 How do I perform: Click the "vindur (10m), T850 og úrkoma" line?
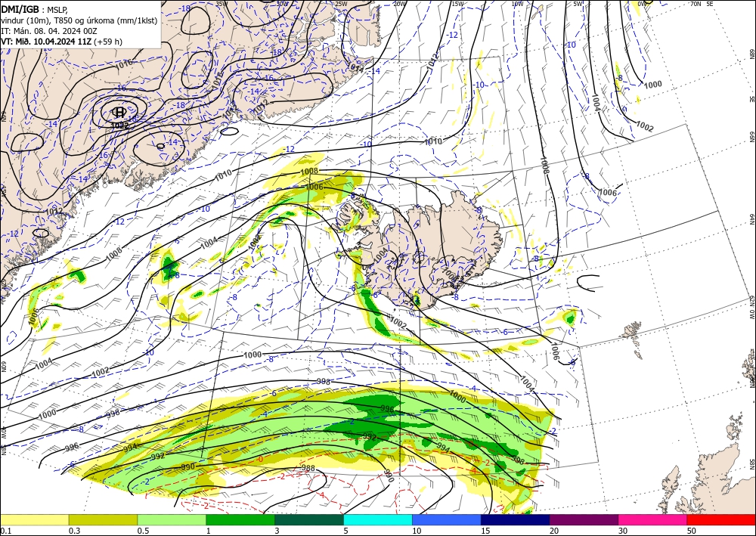[x=79, y=20]
